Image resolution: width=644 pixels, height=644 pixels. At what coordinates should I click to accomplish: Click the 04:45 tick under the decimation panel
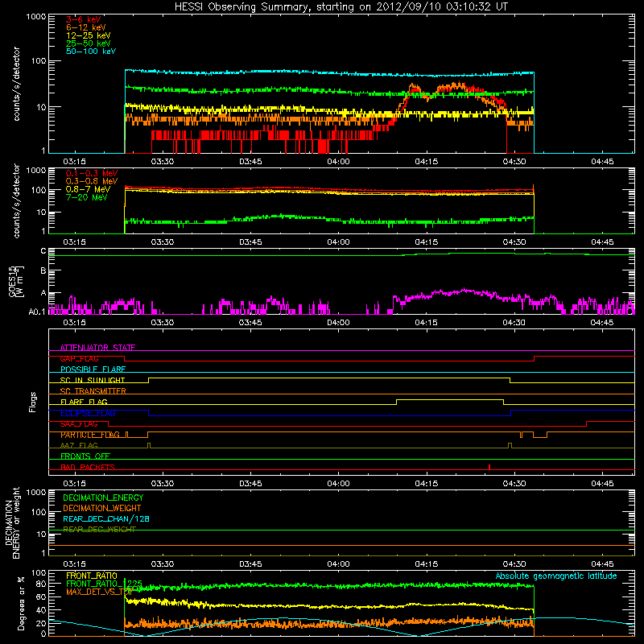point(602,564)
